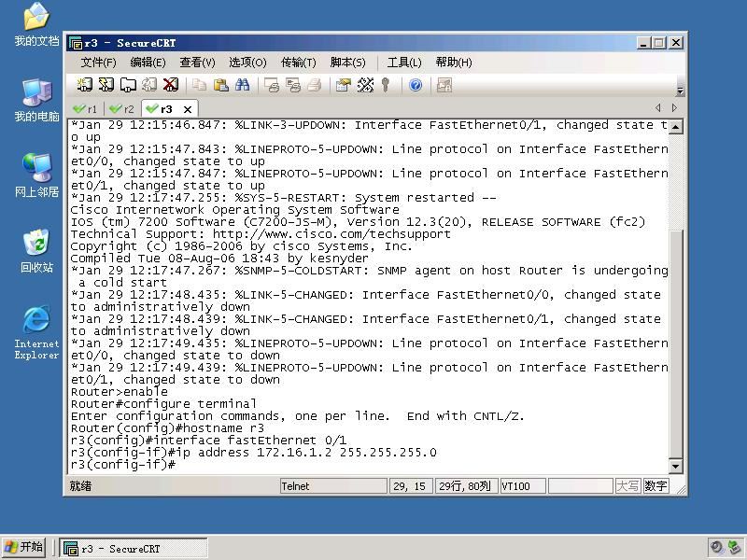747x560 pixels.
Task: Click the 'Router>enable' line
Action: (x=120, y=392)
